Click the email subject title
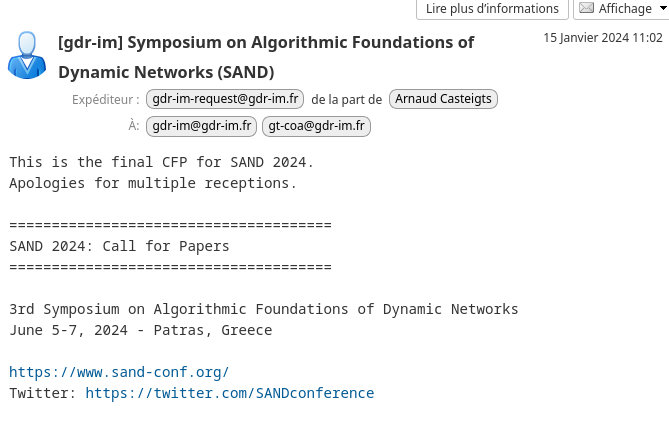 (x=266, y=57)
